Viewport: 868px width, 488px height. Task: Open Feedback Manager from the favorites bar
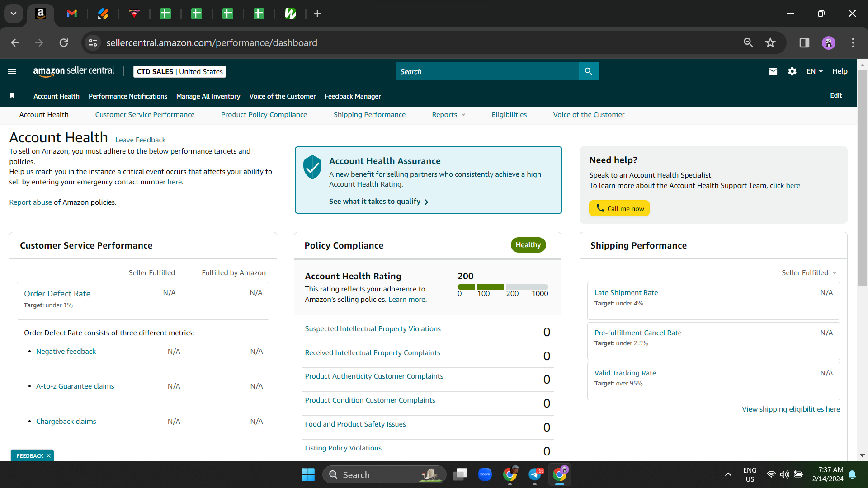coord(353,96)
